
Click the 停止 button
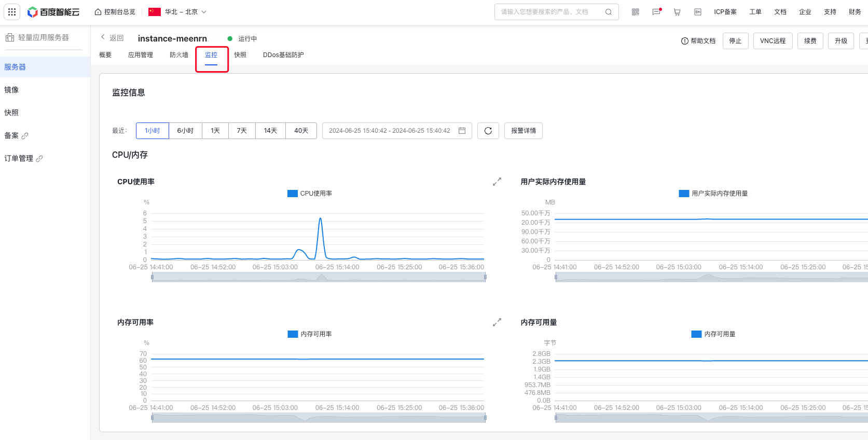(736, 41)
